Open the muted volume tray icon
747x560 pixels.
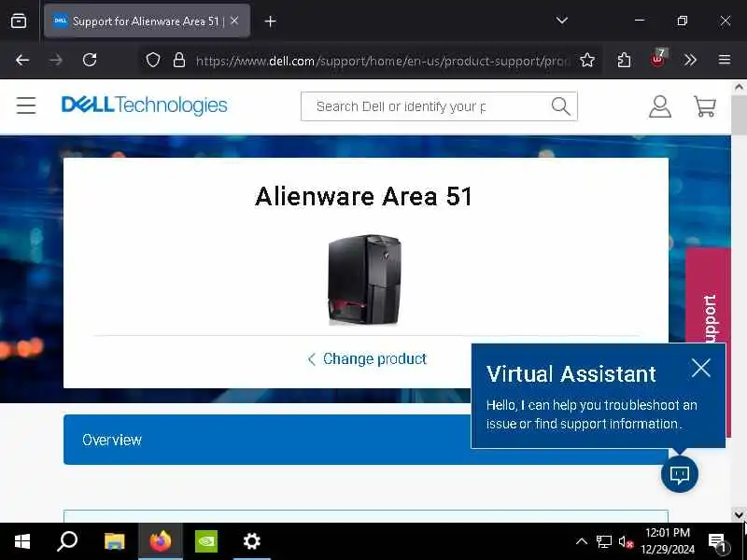click(x=626, y=541)
